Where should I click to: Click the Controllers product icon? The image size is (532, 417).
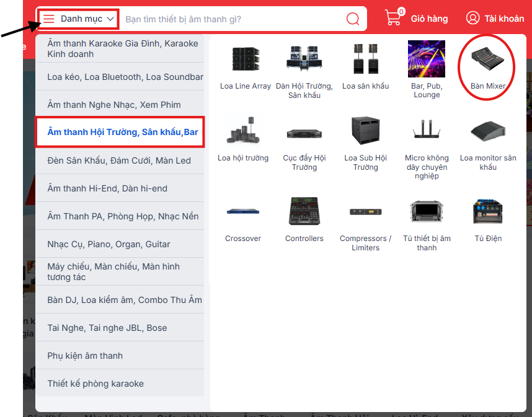coord(304,211)
